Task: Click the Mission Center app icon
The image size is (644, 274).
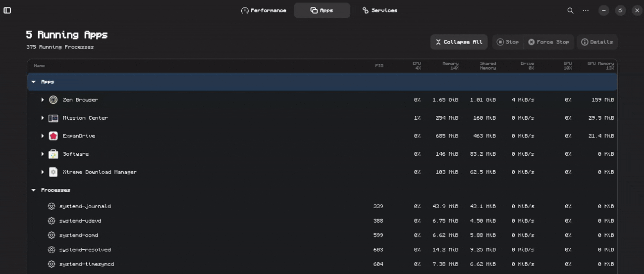Action: [x=54, y=118]
